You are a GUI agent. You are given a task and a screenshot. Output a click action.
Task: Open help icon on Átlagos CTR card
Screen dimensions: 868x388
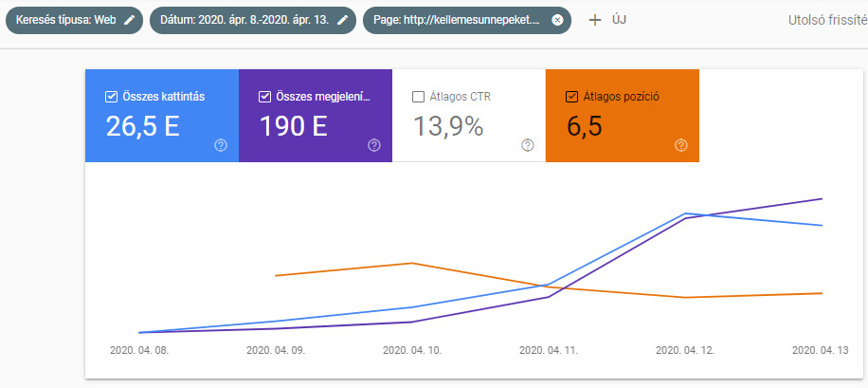(527, 145)
